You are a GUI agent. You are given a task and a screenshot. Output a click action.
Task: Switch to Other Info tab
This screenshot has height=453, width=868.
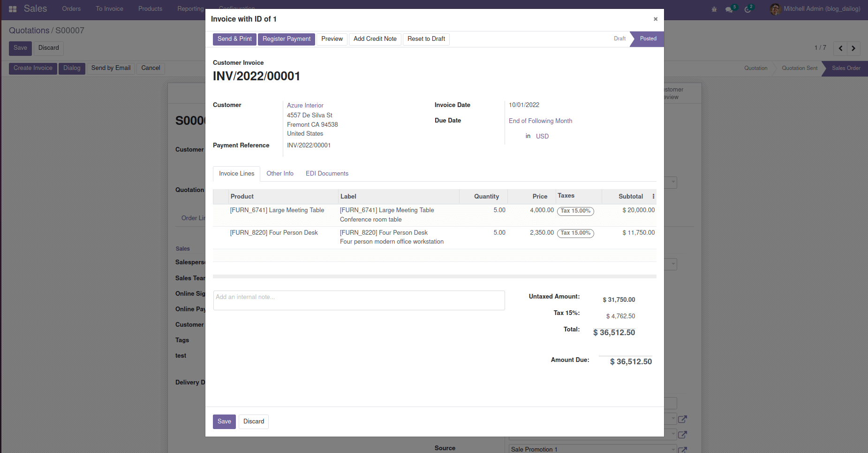point(280,174)
